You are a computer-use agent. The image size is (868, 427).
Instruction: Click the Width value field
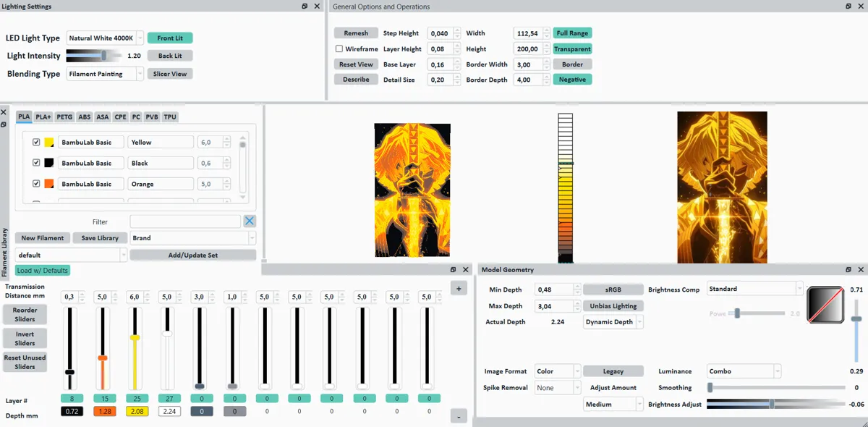point(532,33)
